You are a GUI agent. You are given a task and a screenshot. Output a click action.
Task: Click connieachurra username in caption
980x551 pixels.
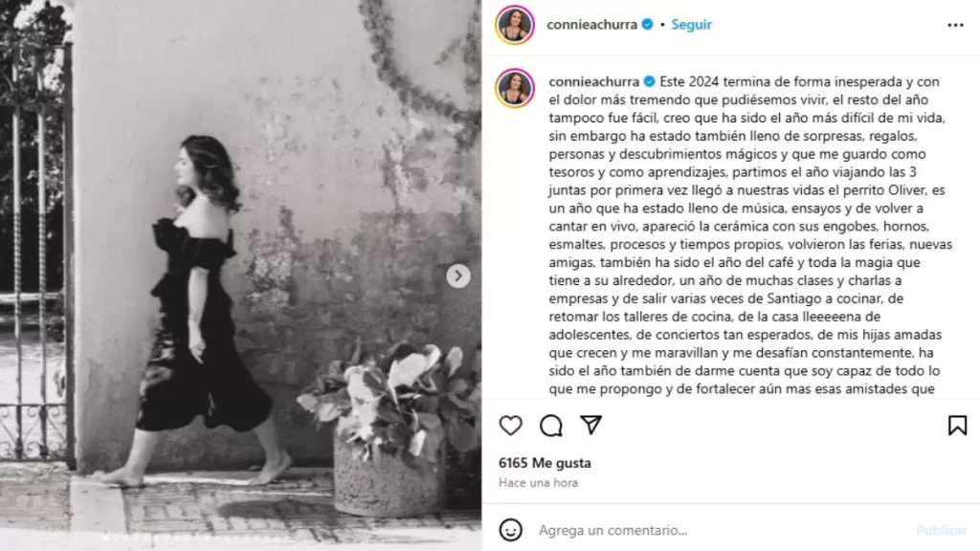pyautogui.click(x=593, y=82)
